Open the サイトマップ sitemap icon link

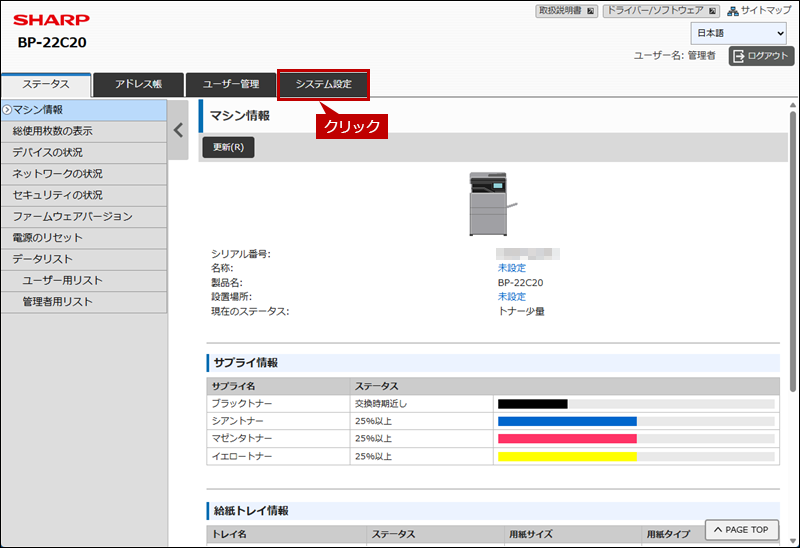click(x=758, y=11)
